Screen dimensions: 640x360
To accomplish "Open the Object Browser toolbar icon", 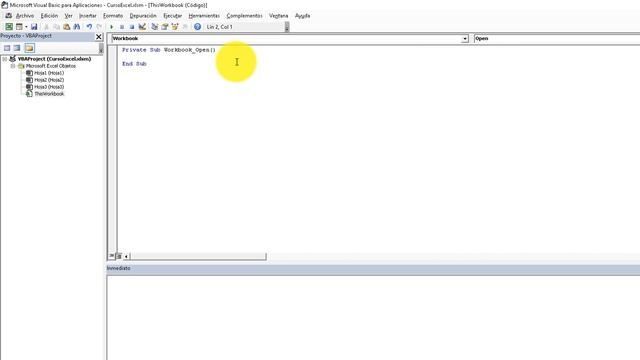I will [175, 27].
